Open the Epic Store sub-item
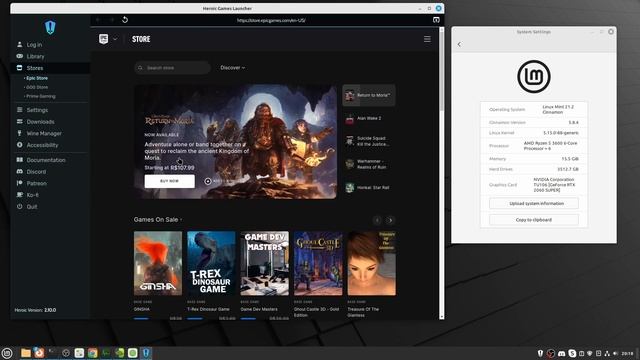640x360 pixels. pyautogui.click(x=36, y=78)
